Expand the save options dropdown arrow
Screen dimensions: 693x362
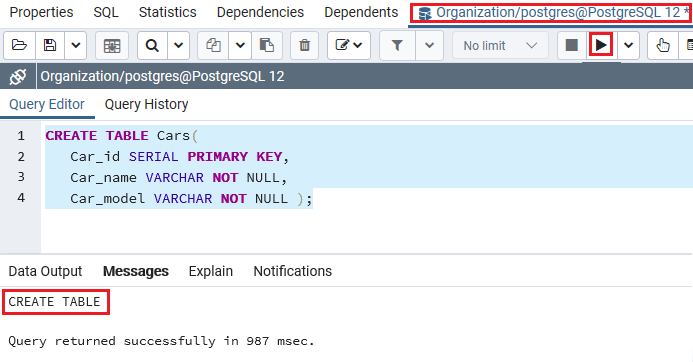pyautogui.click(x=76, y=45)
